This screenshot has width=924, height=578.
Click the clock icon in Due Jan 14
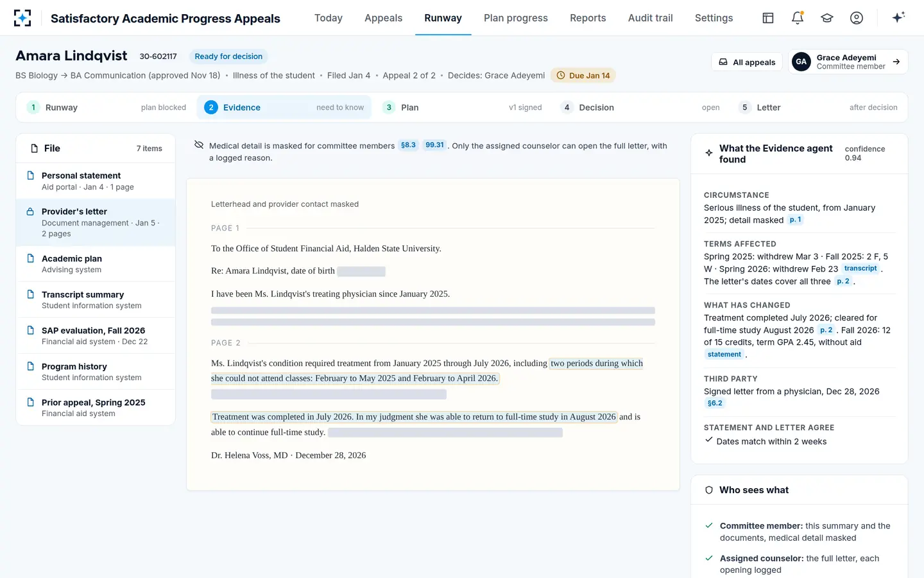point(561,75)
